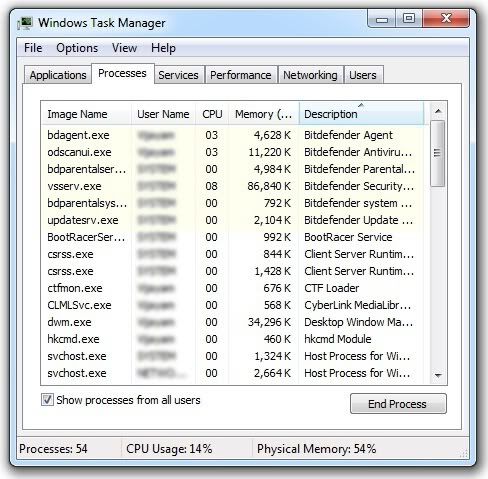The image size is (488, 479).
Task: Go to the Networking tab
Action: point(310,75)
